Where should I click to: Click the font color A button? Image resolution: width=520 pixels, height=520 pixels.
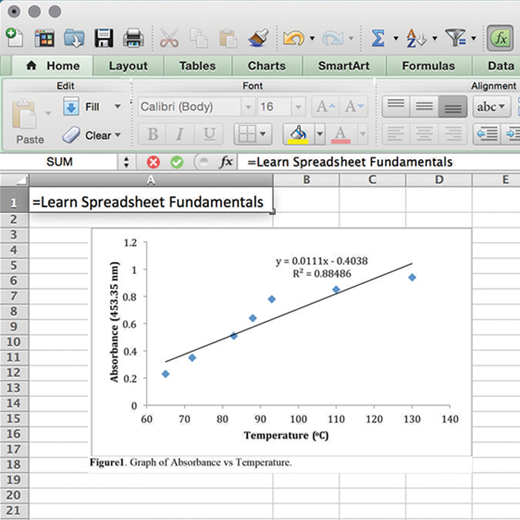pyautogui.click(x=341, y=134)
